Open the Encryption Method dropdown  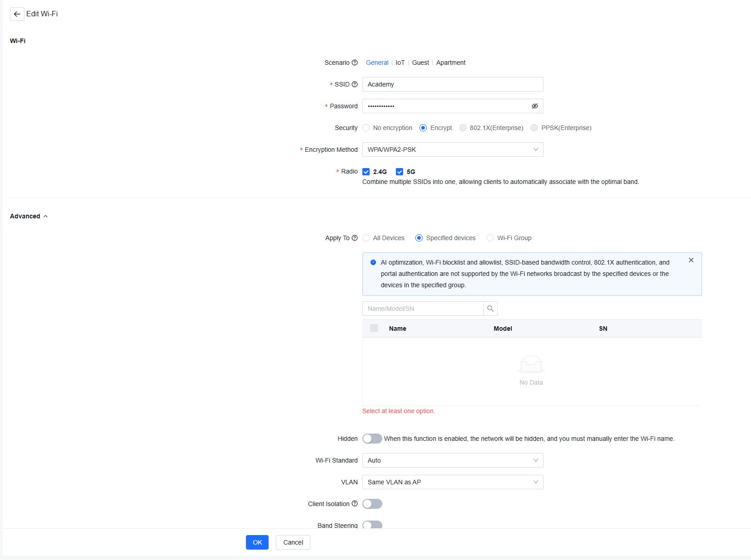tap(453, 150)
